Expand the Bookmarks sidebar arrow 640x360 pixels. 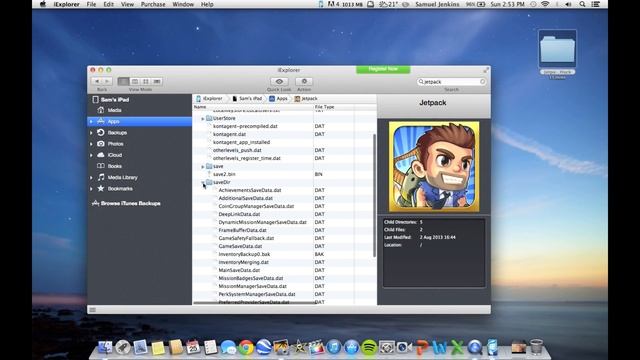click(91, 189)
